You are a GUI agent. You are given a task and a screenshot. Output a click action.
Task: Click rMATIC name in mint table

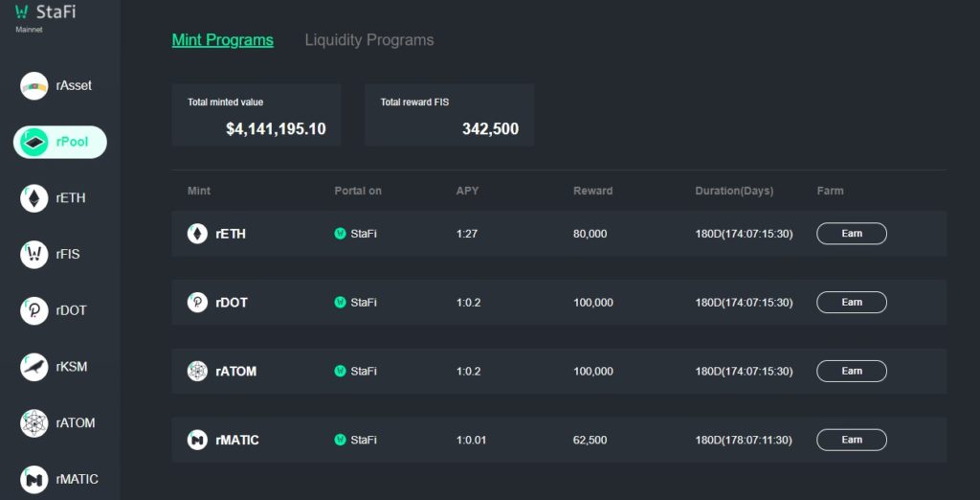237,441
